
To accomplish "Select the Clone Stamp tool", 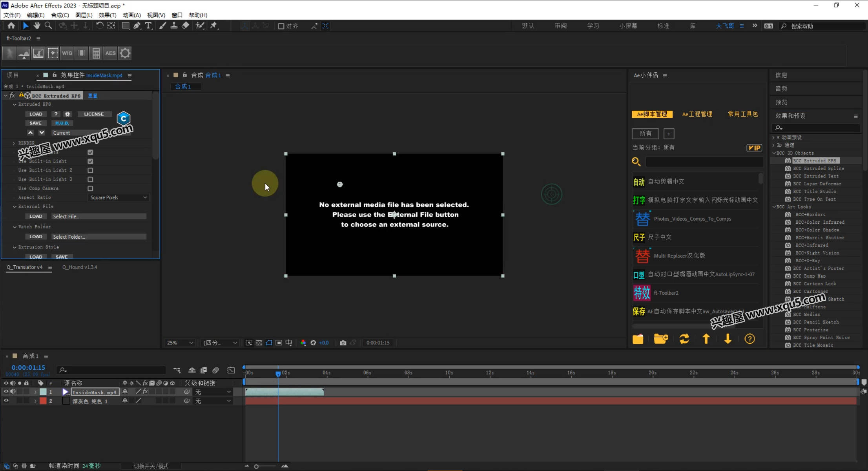I will 174,26.
